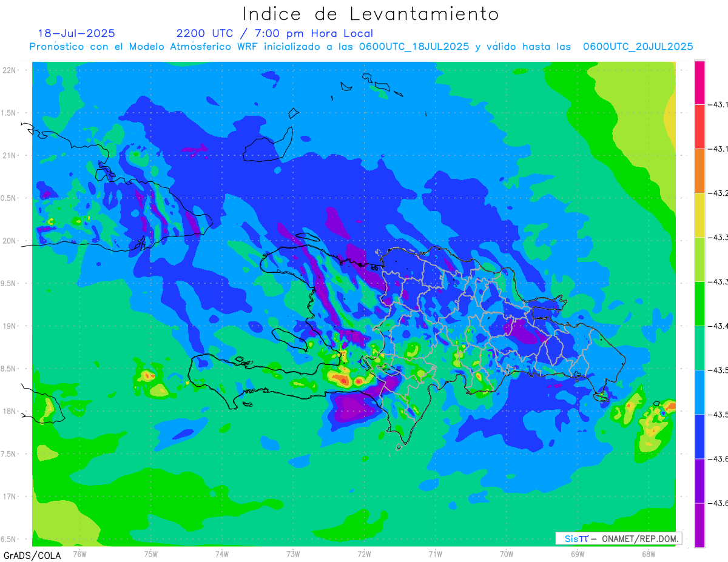Click the '19N' latitude label

coord(10,326)
